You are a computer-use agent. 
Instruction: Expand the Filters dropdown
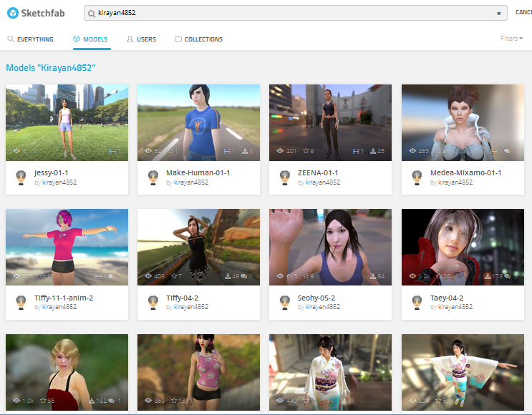tap(512, 39)
